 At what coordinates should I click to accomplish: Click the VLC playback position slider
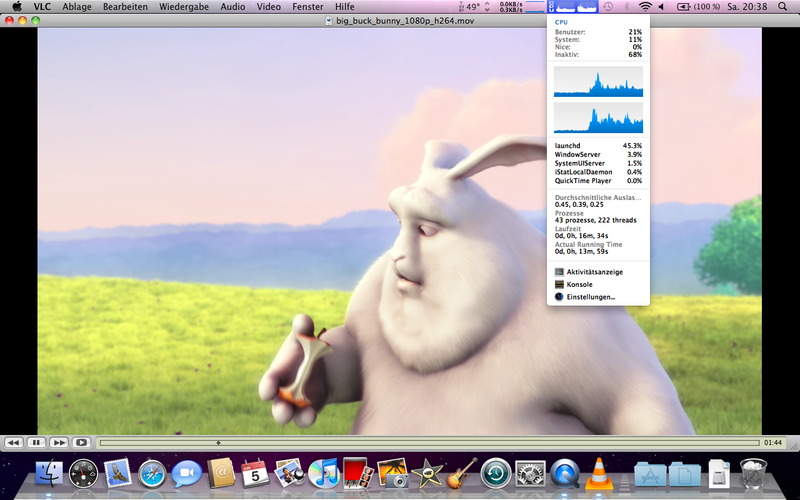pos(430,443)
